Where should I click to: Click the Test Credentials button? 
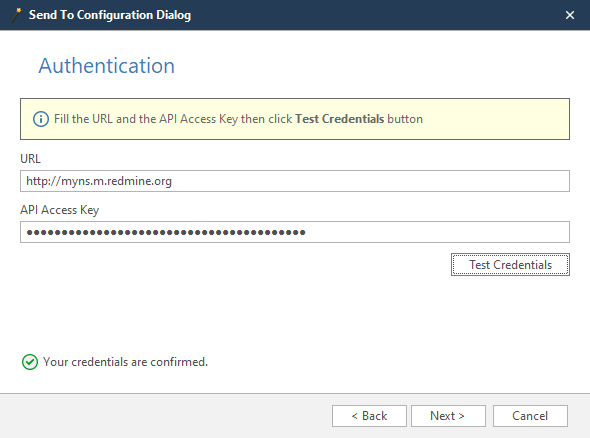(x=510, y=265)
